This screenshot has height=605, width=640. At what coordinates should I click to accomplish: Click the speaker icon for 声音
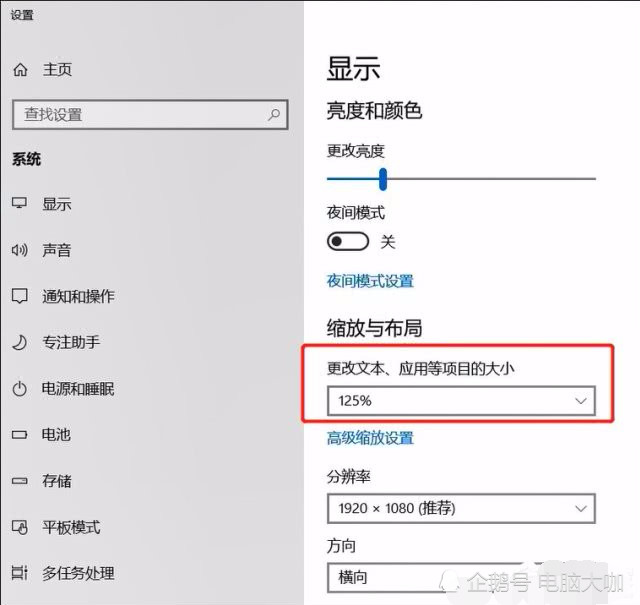coord(20,249)
